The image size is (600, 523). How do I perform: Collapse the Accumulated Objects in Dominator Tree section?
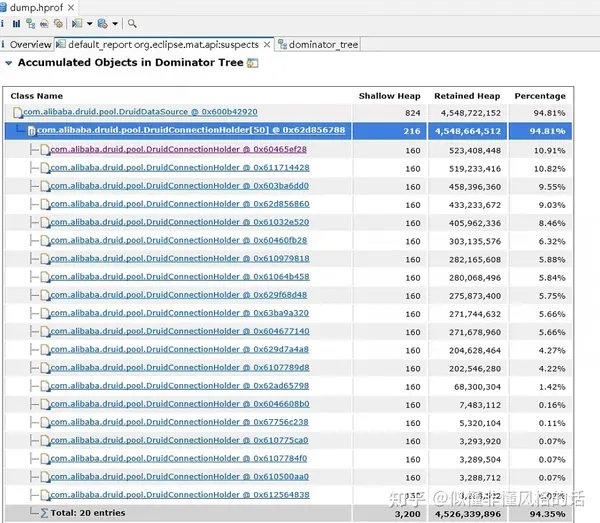pos(8,63)
